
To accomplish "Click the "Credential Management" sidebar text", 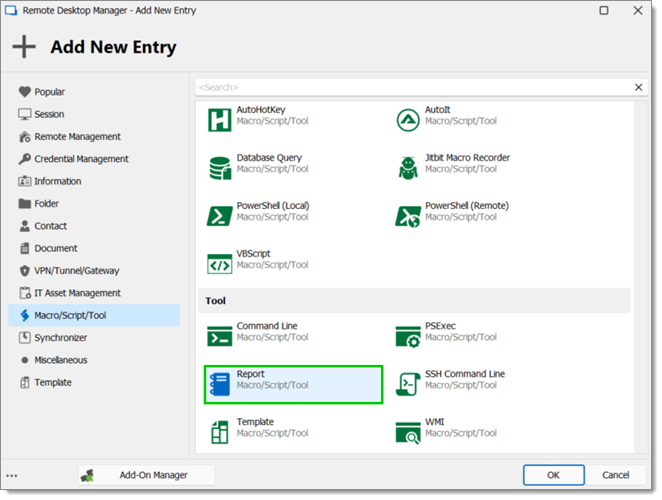I will pyautogui.click(x=81, y=159).
